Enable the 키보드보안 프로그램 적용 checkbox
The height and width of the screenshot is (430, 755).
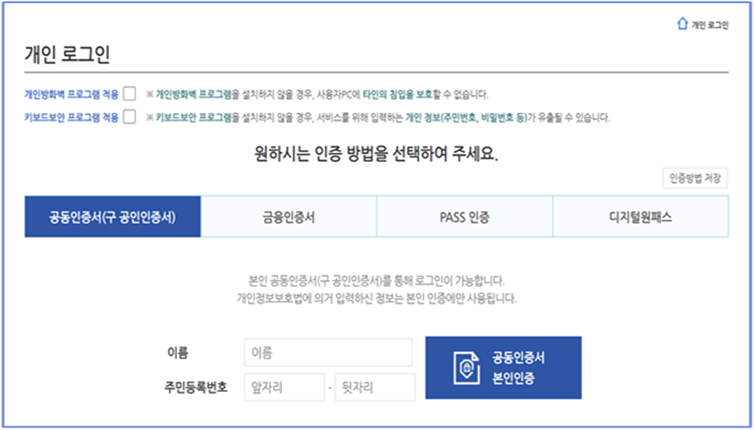point(130,117)
